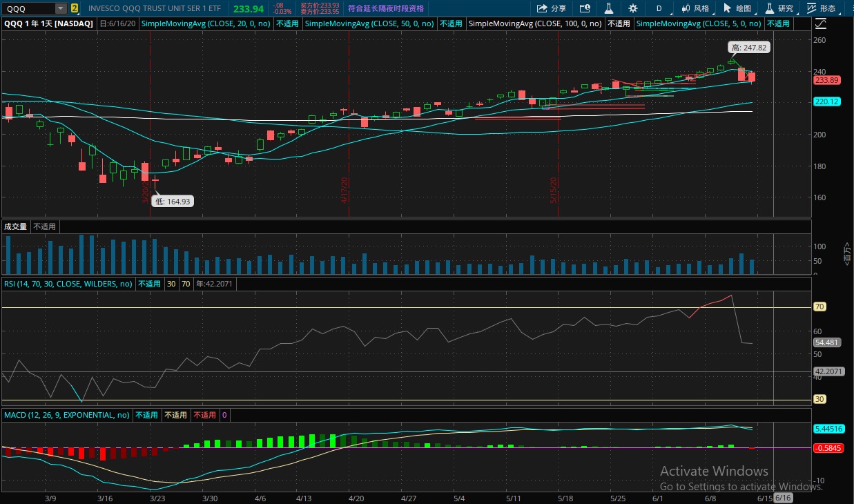Click the MACD (12, 26, 9, EXPONENTIAL, no) label
Viewport: 854px width, 504px height.
point(66,415)
